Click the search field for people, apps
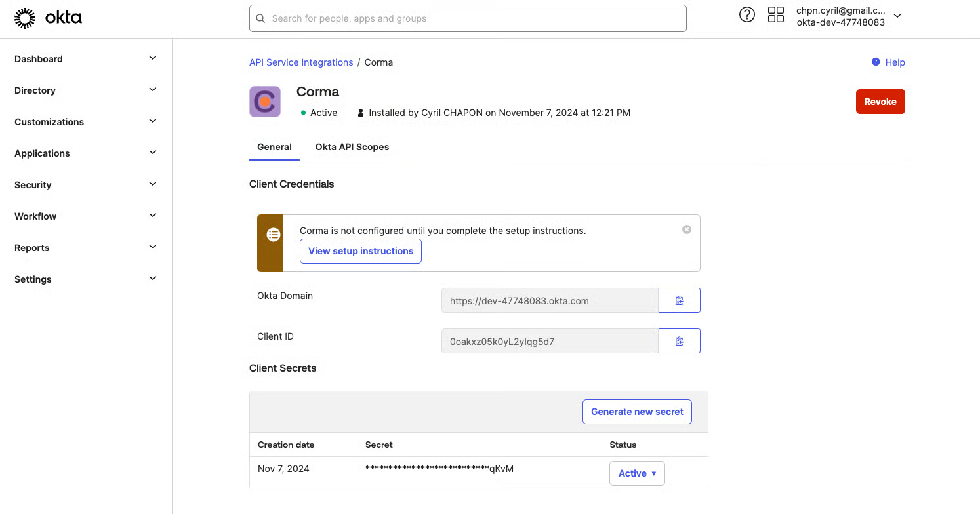Screen dimensions: 980x514 (468, 18)
